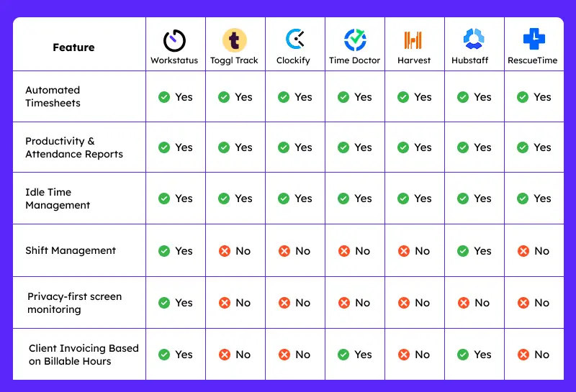The width and height of the screenshot is (576, 392).
Task: Click Toggl Track red X for Shift Management
Action: 224,251
